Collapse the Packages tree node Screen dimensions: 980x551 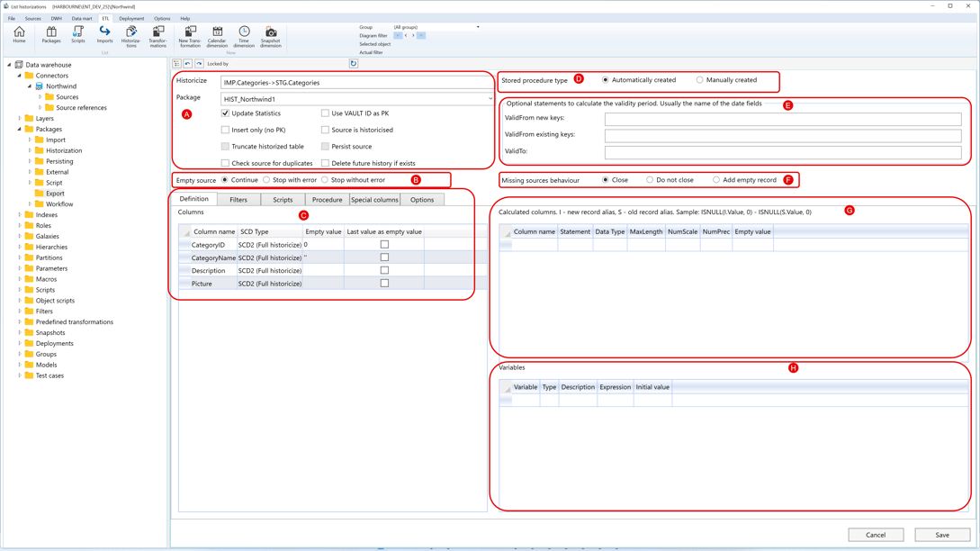point(20,129)
